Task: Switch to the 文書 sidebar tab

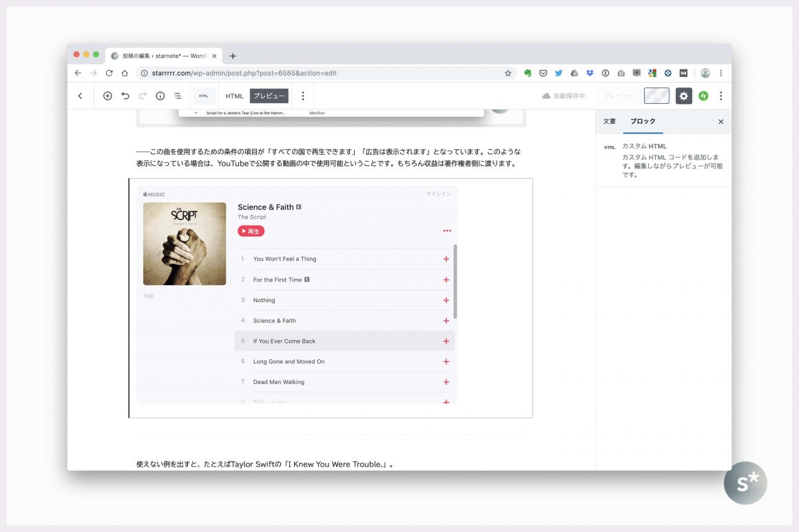Action: [x=610, y=122]
